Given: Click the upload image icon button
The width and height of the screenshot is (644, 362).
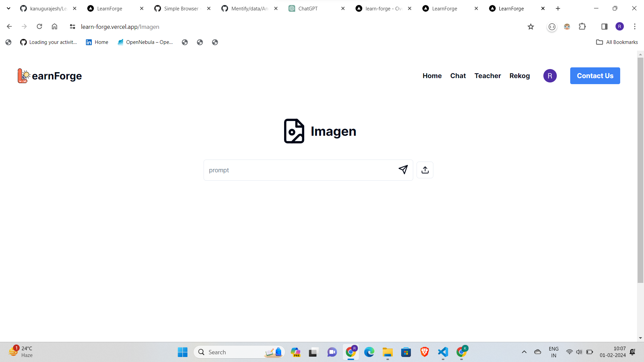Looking at the screenshot, I should (x=425, y=170).
